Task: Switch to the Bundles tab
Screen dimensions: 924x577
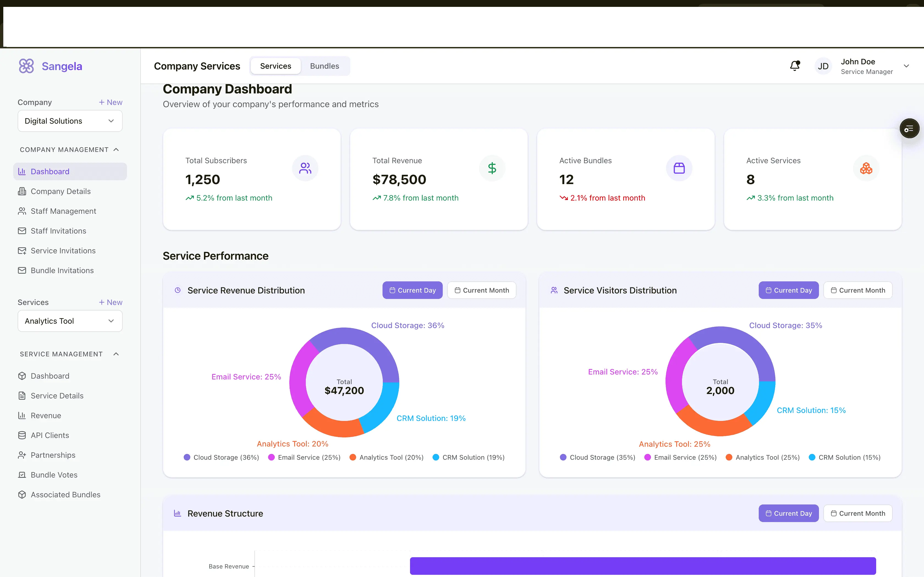Action: pyautogui.click(x=324, y=66)
